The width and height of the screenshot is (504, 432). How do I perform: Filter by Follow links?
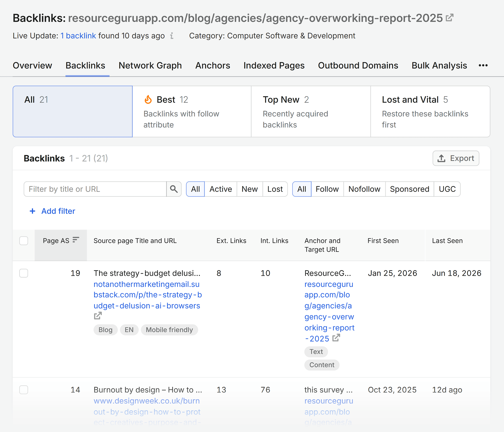pos(327,189)
